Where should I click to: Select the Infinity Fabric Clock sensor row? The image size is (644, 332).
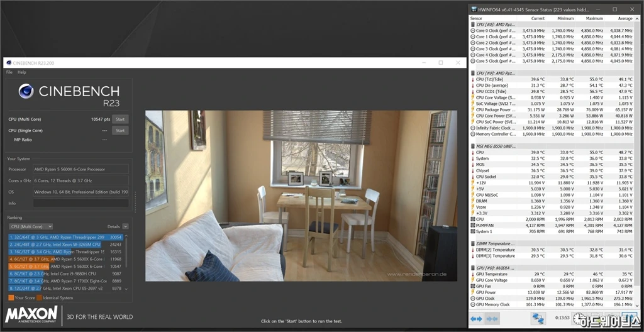point(552,128)
